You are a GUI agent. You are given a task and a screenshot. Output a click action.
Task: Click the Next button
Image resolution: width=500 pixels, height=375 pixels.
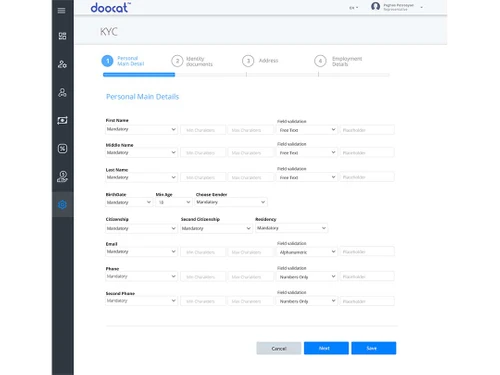(326, 348)
